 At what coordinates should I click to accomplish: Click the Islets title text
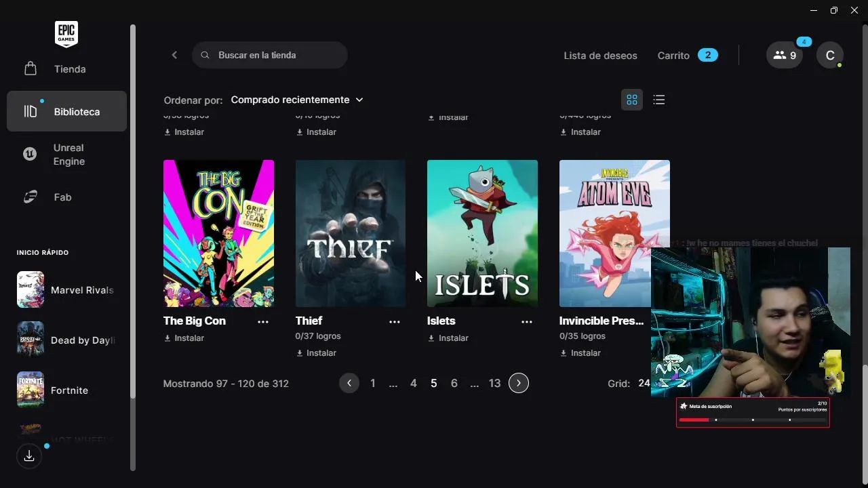[441, 321]
